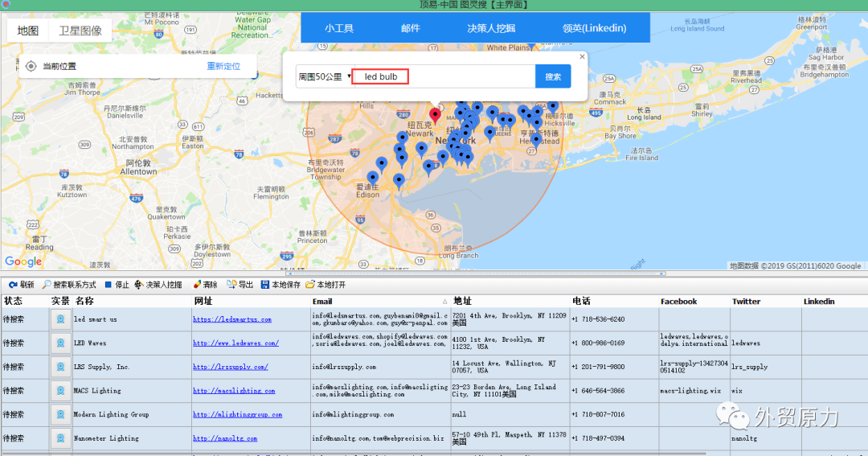Open 决策人挖掘 from the results toolbar
868x456 pixels.
tap(158, 285)
